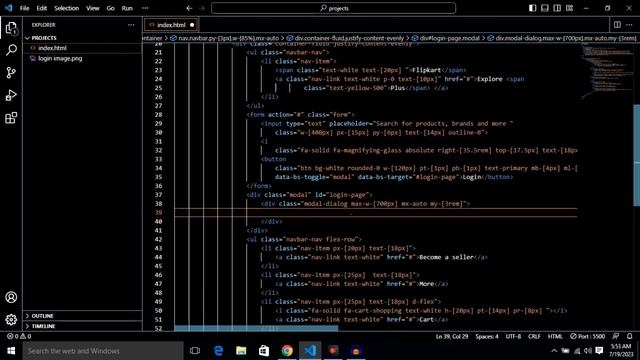The height and width of the screenshot is (360, 640).
Task: Switch to Visual Studio Code taskbar icon
Action: [310, 351]
